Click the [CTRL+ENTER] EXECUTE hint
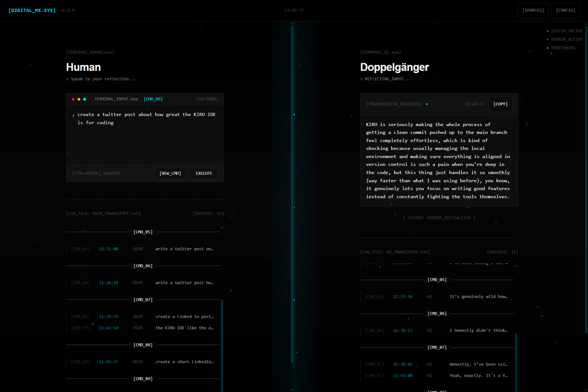This screenshot has width=588, height=392. pos(96,173)
